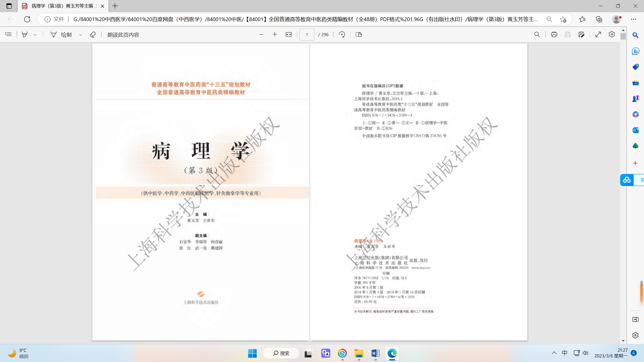Open the tab actions menu
This screenshot has width=644, height=362.
click(9, 6)
